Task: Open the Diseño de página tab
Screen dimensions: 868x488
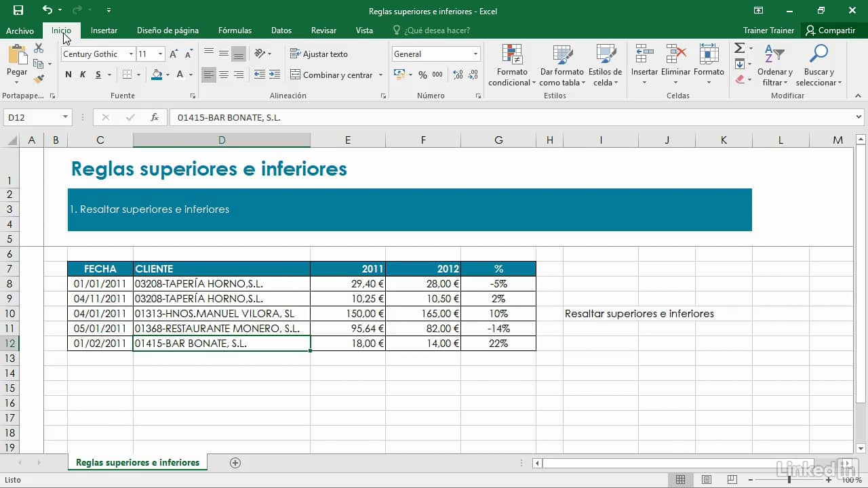Action: coord(167,30)
